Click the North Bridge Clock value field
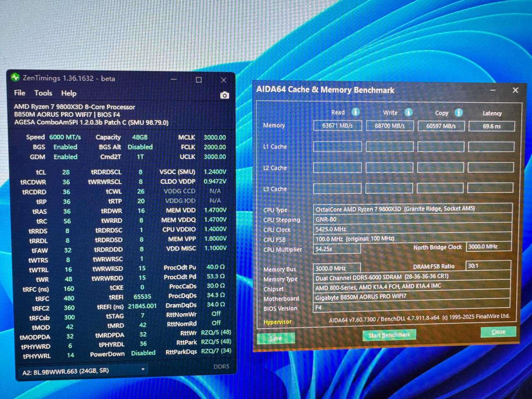The height and width of the screenshot is (399, 532). [489, 246]
